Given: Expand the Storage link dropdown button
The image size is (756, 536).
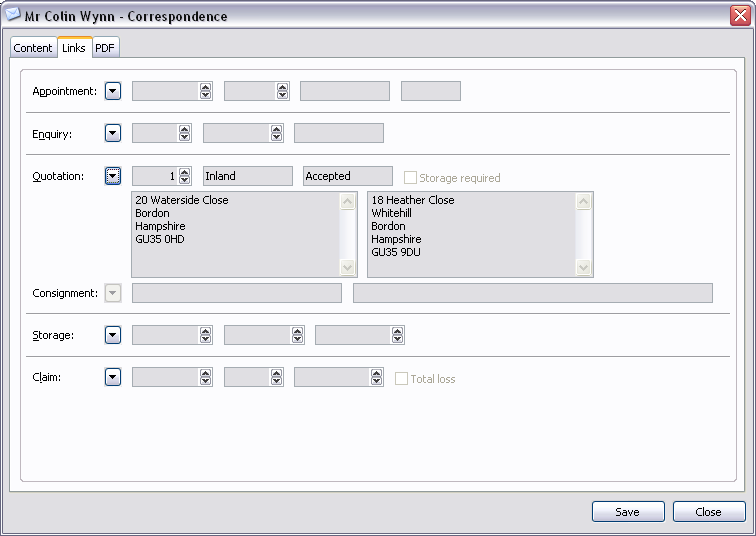Looking at the screenshot, I should click(113, 335).
